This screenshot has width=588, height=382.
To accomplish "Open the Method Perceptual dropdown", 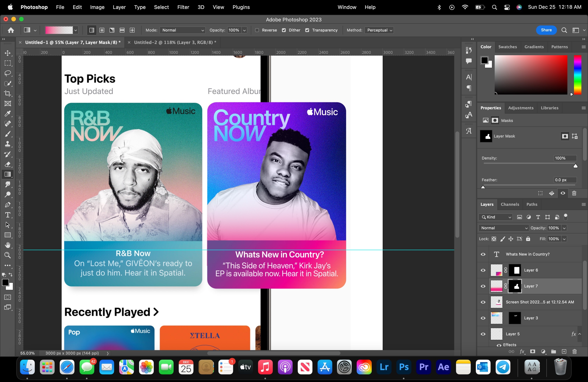I will (379, 30).
